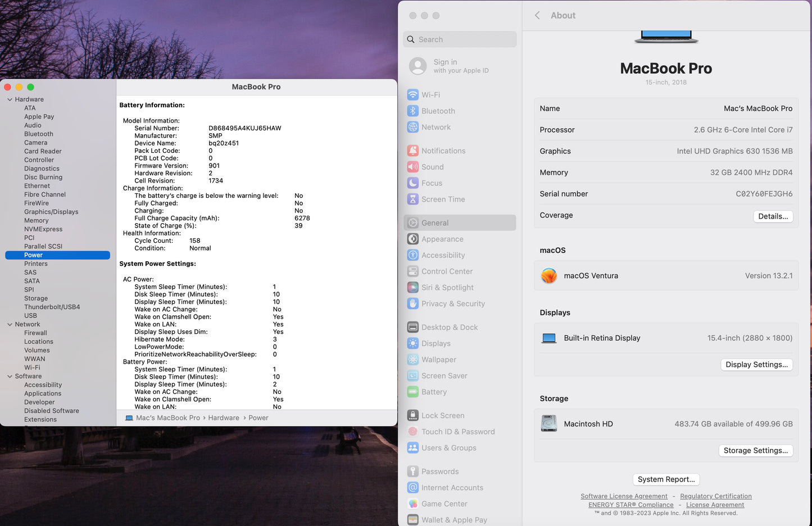This screenshot has height=526, width=812.
Task: Open Network settings
Action: pyautogui.click(x=414, y=127)
